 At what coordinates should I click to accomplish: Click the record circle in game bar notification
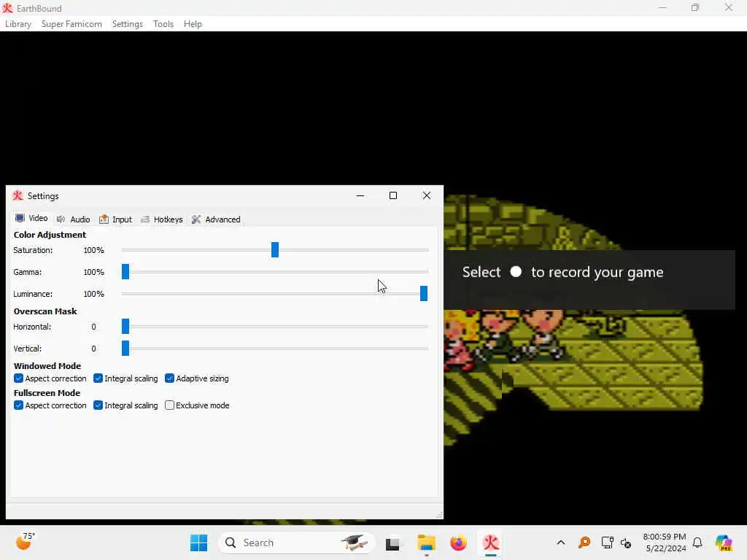click(516, 271)
